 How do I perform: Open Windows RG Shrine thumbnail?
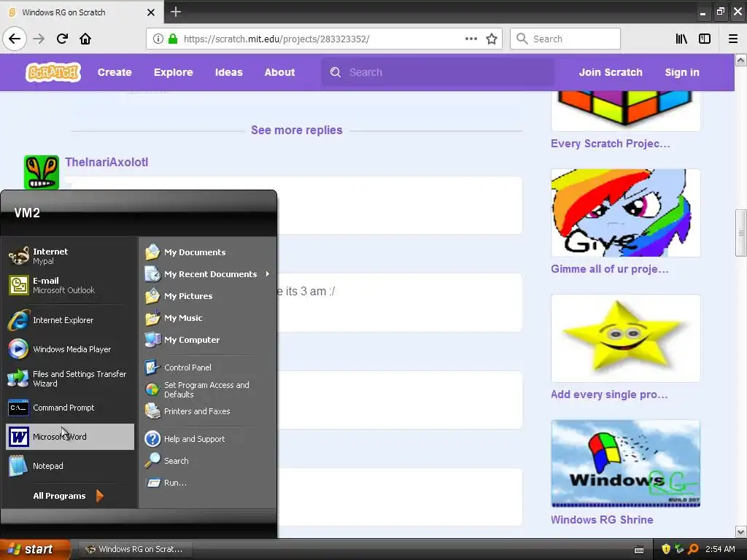tap(625, 463)
